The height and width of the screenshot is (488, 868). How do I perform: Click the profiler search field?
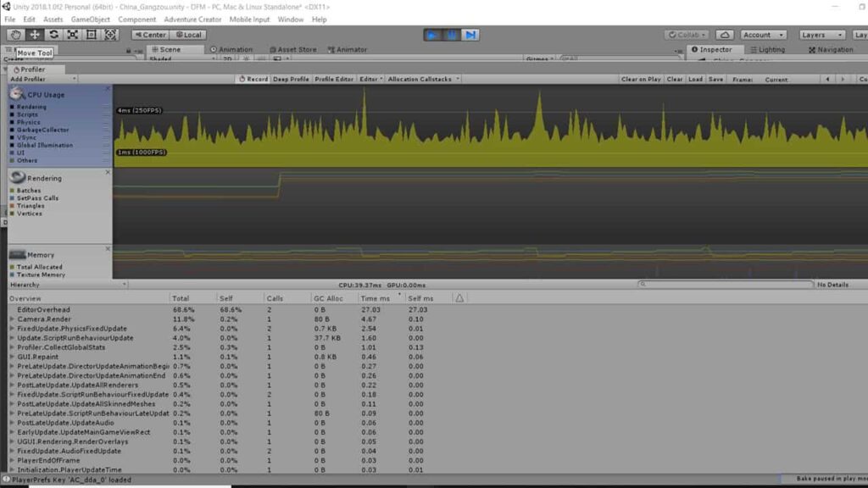point(726,285)
